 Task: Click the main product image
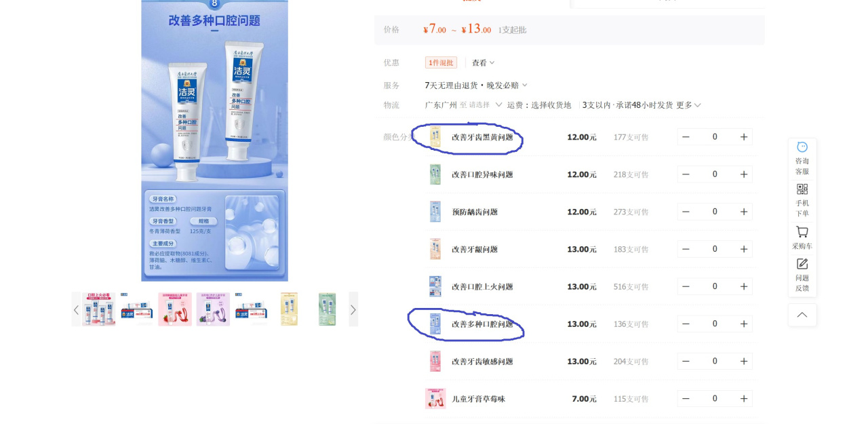pos(214,140)
